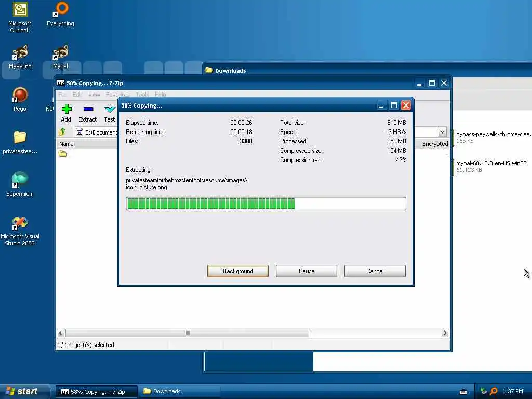Click the 1:37 PM taskbar clock
Screen dimensions: 532x399
[x=513, y=391]
